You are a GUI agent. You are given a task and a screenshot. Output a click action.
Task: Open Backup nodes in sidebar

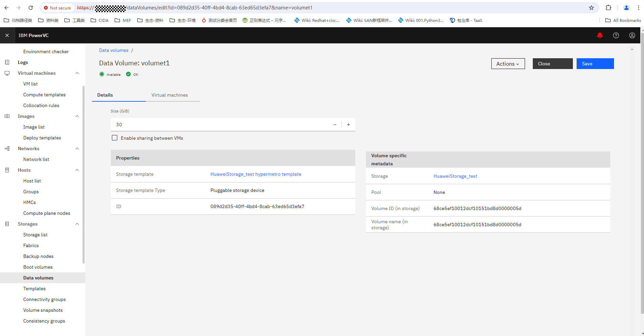pyautogui.click(x=38, y=256)
